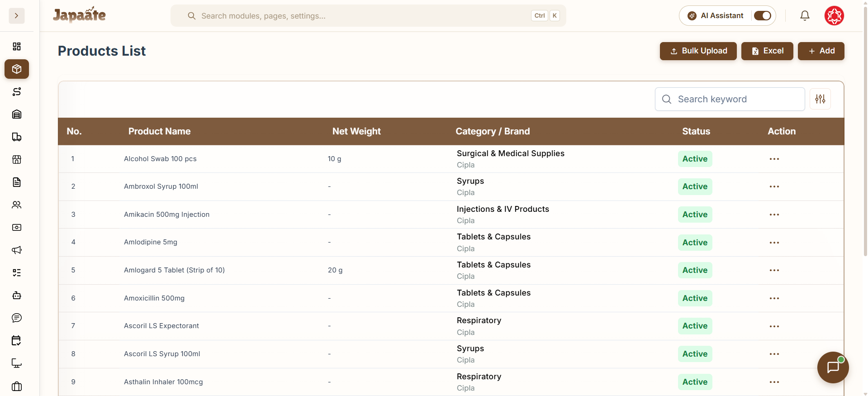Open the warehouse icon in sidebar
Image resolution: width=868 pixels, height=396 pixels.
(x=17, y=115)
